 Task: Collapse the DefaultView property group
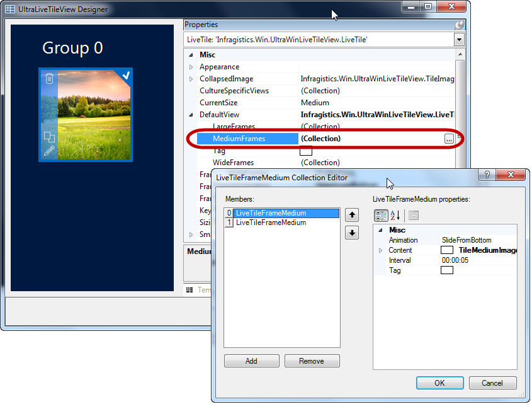(x=191, y=114)
